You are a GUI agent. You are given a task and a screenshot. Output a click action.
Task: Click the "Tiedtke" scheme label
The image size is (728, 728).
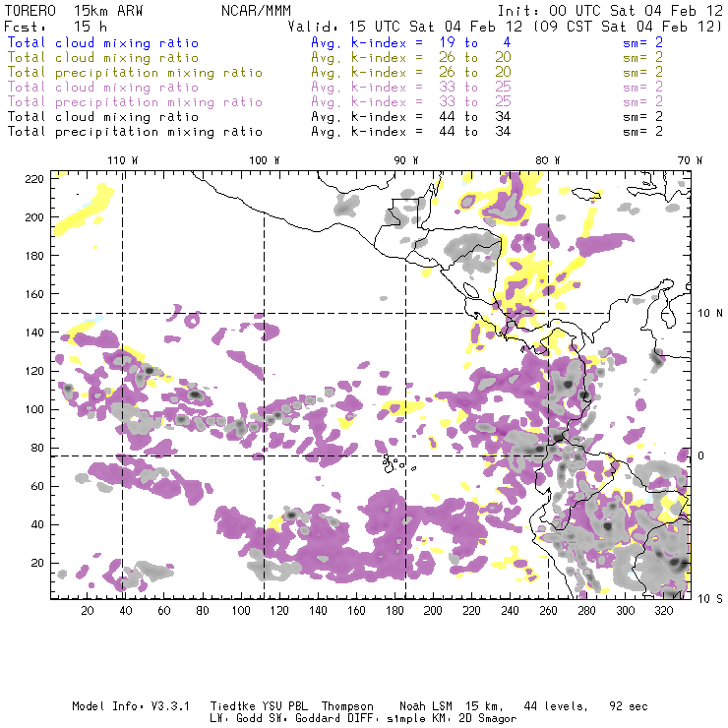click(x=232, y=706)
